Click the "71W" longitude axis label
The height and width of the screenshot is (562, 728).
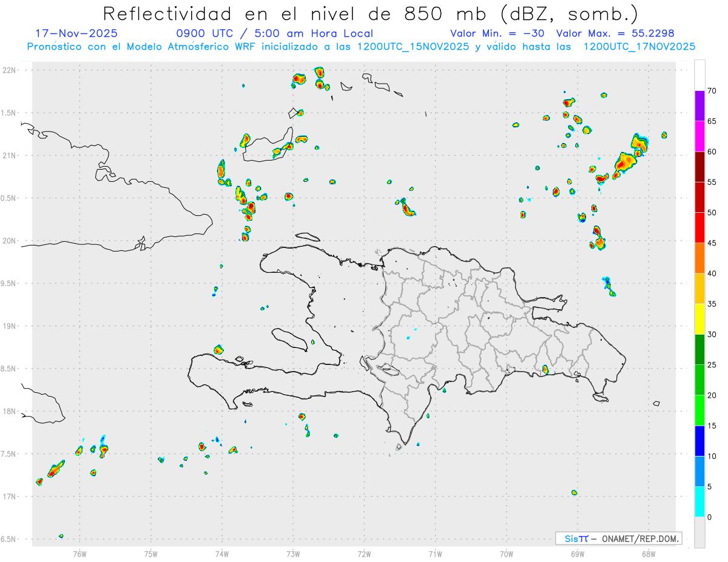[x=435, y=554]
